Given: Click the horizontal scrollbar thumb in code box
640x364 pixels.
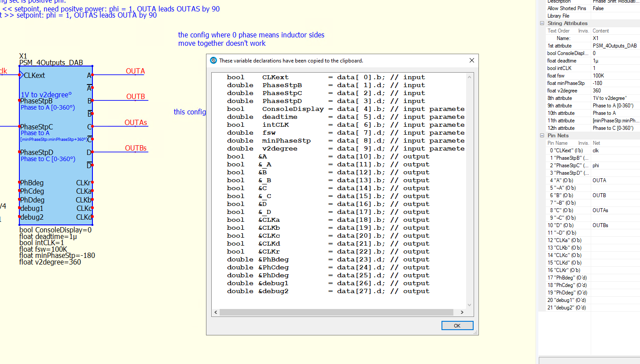Looking at the screenshot, I should point(337,313).
